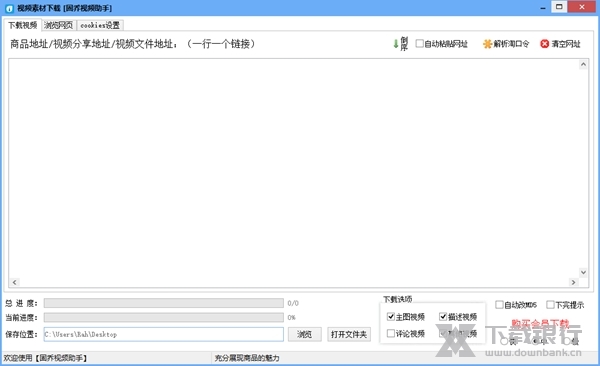Screen dimensions: 600x366
Task: Click the red 购买会员下载 link
Action: pos(540,324)
